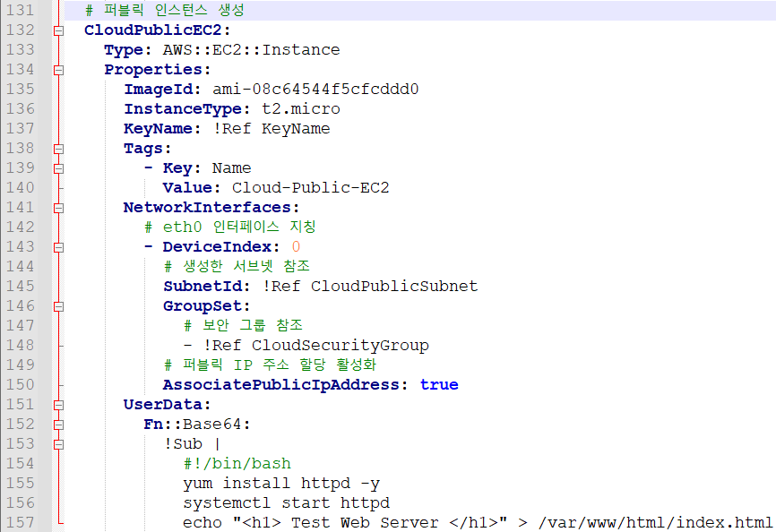The image size is (776, 532).
Task: Collapse the GroupSet fold marker
Action: click(x=58, y=306)
